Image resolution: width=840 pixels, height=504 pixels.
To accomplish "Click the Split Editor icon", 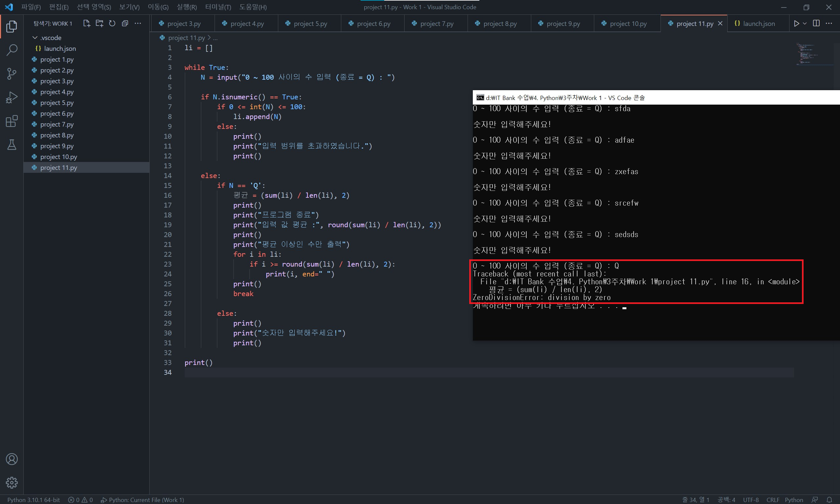I will (x=816, y=23).
